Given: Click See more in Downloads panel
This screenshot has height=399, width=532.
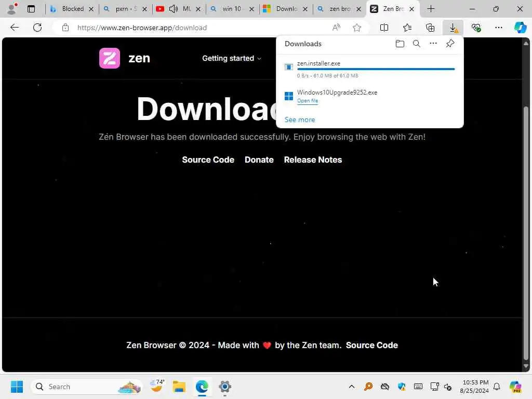Looking at the screenshot, I should pyautogui.click(x=300, y=120).
